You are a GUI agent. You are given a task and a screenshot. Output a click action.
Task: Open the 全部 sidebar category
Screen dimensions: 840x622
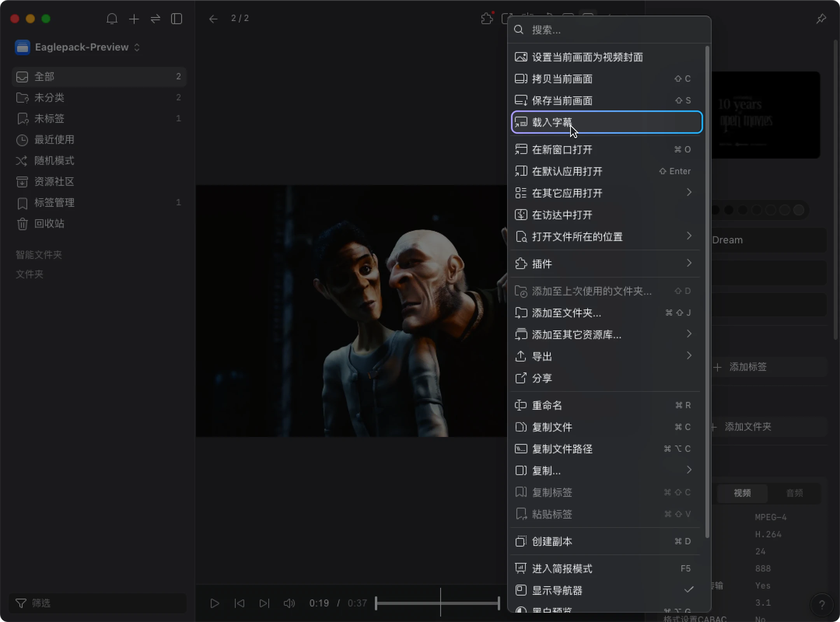coord(99,77)
